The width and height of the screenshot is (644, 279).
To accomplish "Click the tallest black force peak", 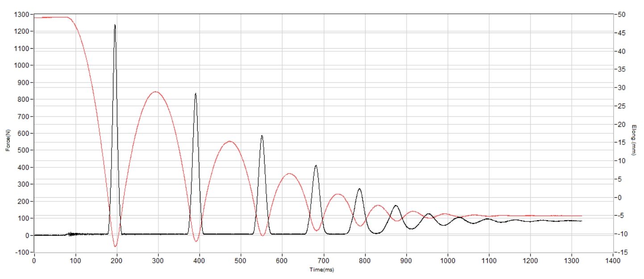I will click(x=115, y=25).
